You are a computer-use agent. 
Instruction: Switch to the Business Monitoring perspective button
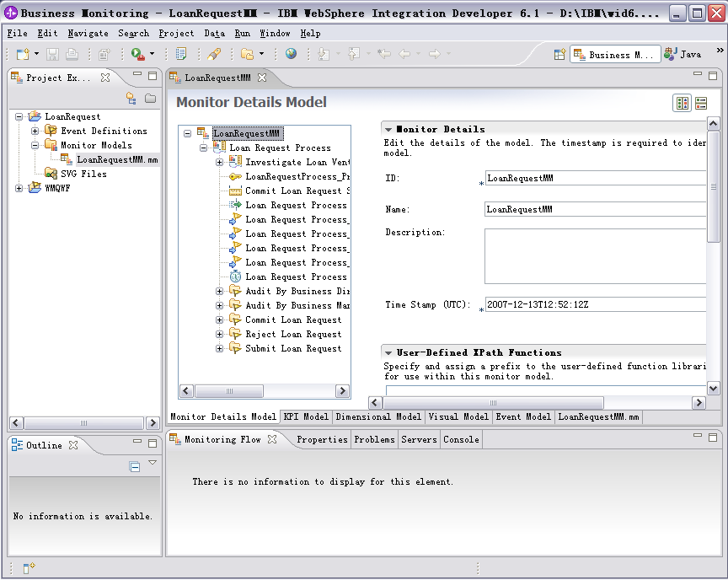tap(615, 54)
